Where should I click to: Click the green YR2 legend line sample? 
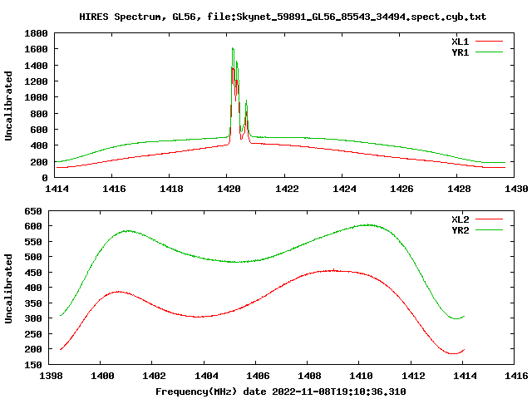pos(489,230)
